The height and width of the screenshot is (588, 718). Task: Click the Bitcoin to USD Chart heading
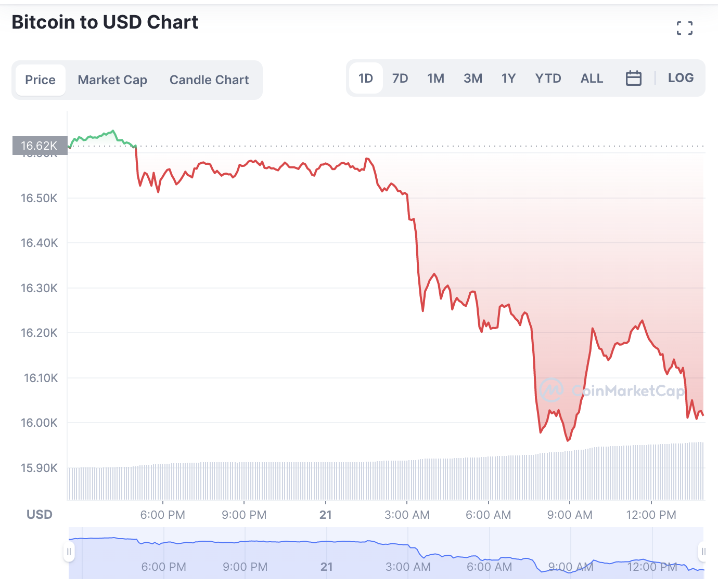tap(105, 22)
